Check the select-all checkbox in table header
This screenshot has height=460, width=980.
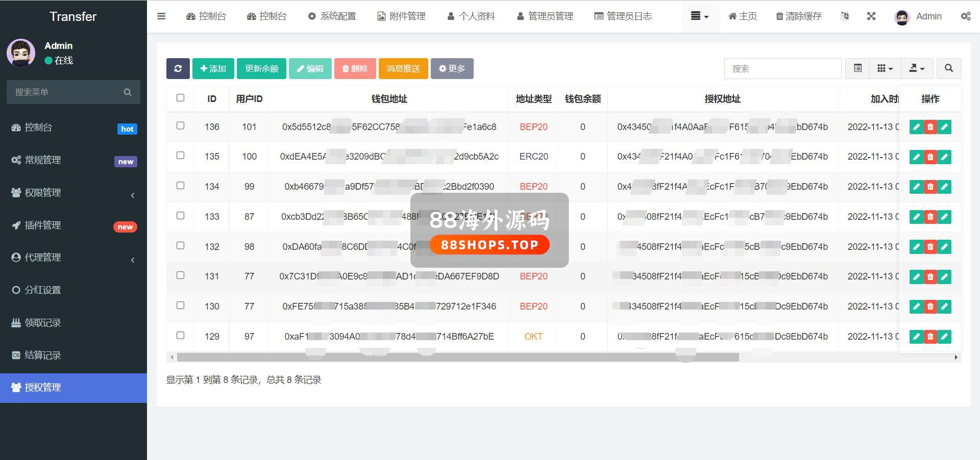tap(180, 98)
